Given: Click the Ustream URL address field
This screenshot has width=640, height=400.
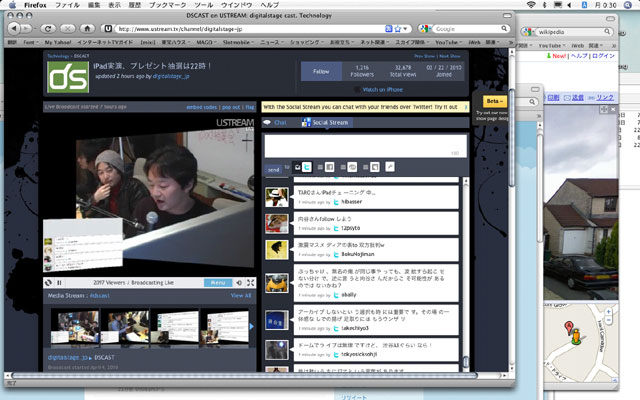Looking at the screenshot, I should point(249,29).
